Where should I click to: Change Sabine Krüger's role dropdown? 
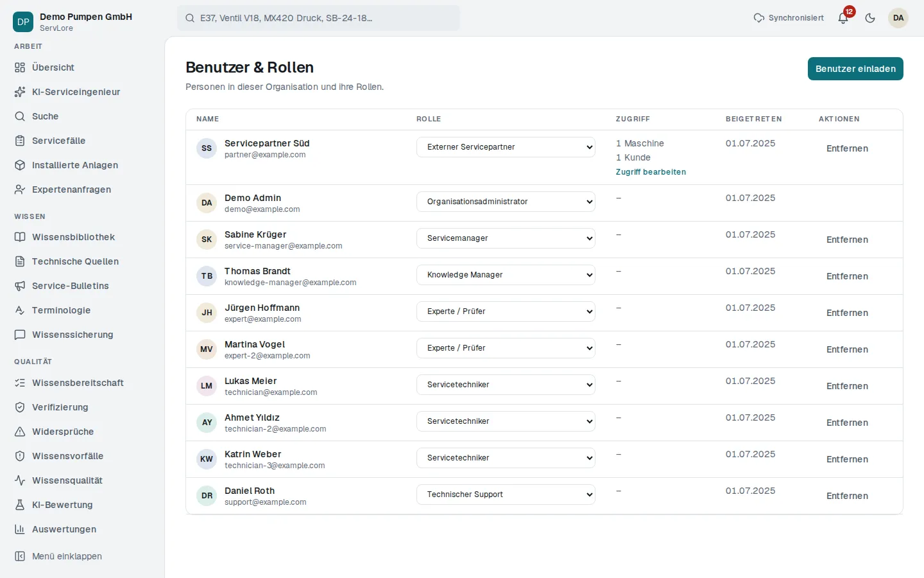(x=506, y=238)
